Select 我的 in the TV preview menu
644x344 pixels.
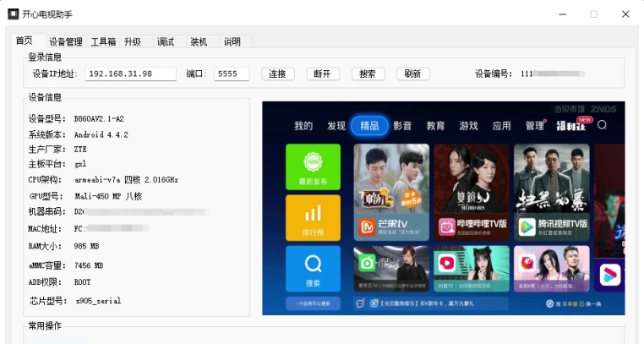point(303,126)
